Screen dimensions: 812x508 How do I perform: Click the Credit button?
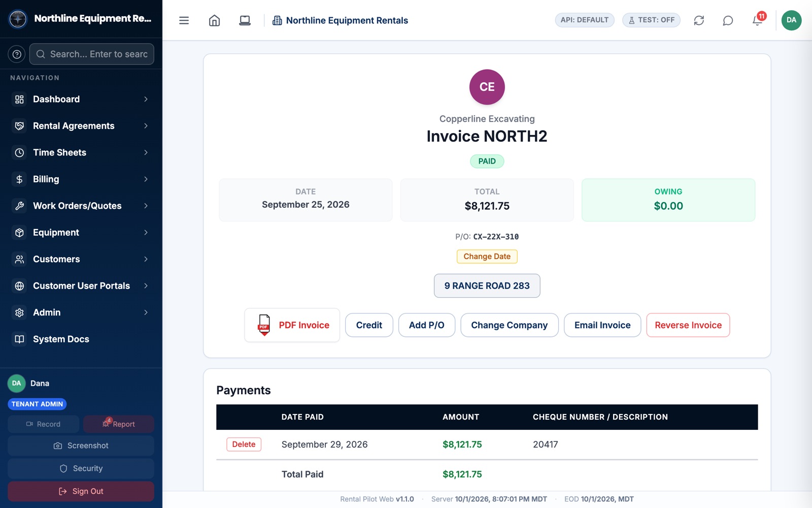[x=369, y=325]
